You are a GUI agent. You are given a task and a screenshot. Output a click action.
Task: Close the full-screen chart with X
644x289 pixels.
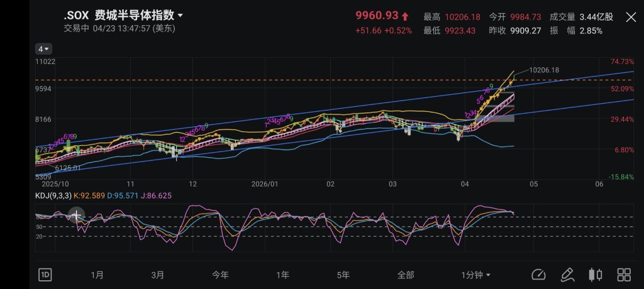631,17
